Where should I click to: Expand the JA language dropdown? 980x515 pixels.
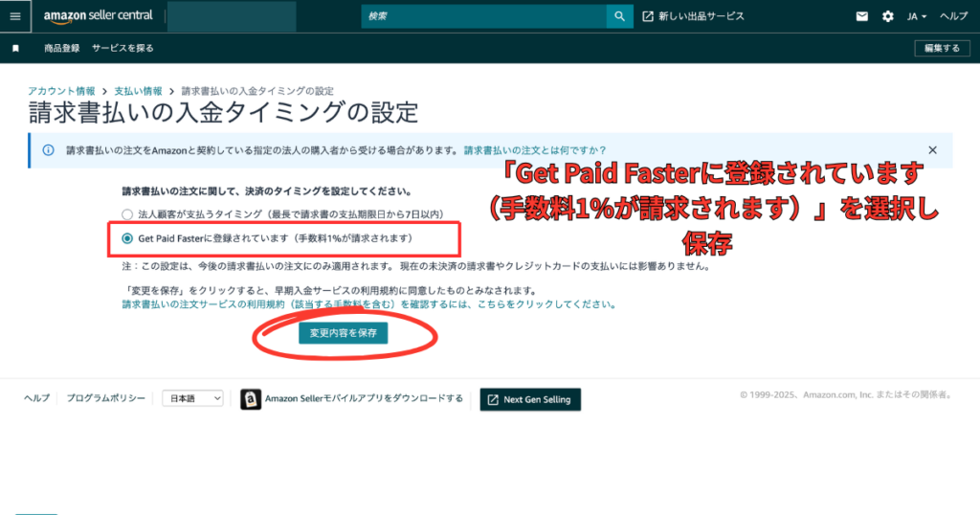[917, 16]
